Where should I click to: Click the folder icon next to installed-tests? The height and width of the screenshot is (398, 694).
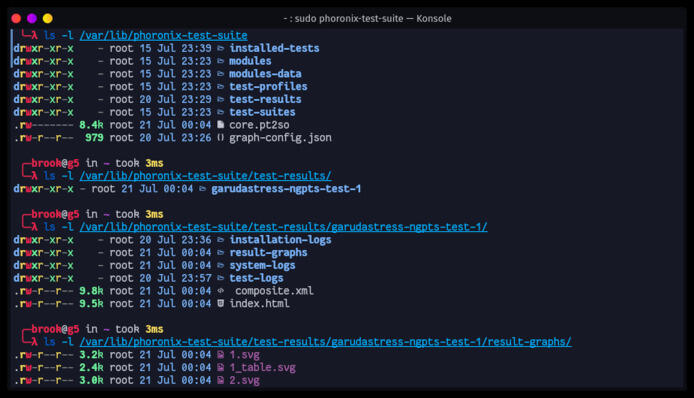[x=220, y=48]
